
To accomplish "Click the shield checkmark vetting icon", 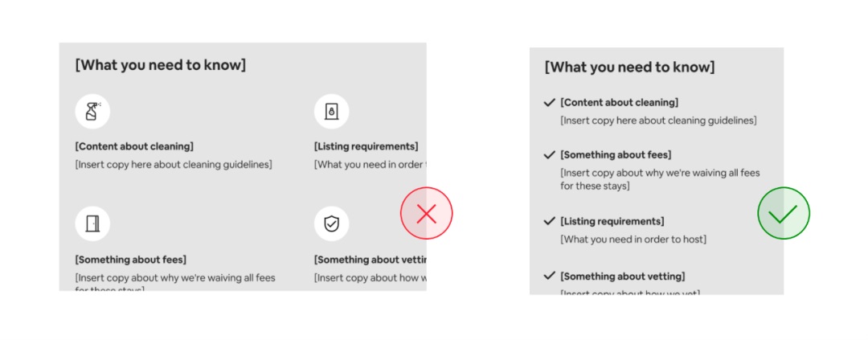I will click(x=332, y=223).
